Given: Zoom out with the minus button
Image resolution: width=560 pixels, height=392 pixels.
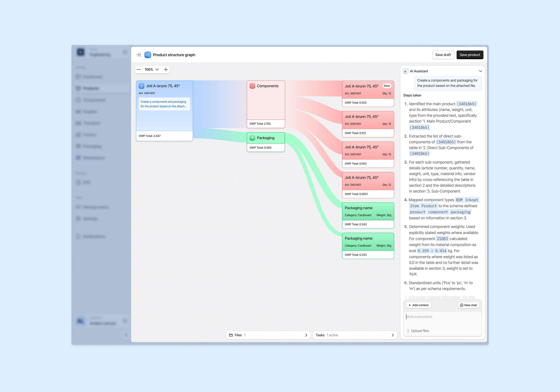Looking at the screenshot, I should 139,69.
